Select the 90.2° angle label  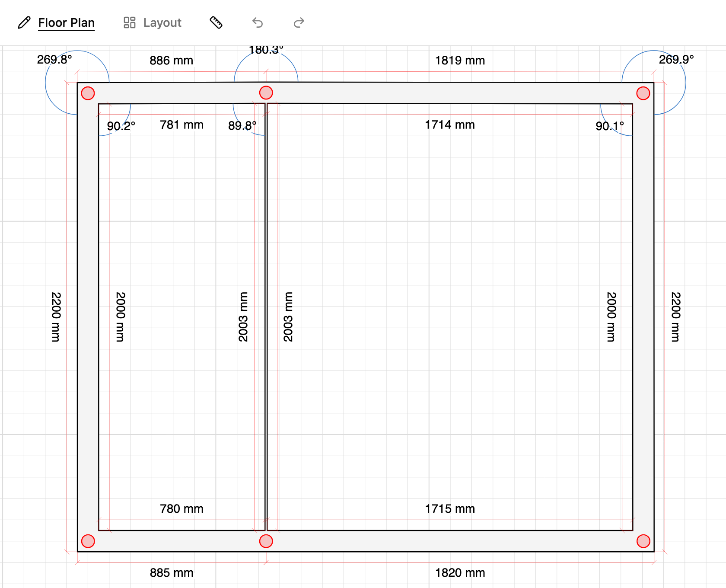click(x=121, y=126)
